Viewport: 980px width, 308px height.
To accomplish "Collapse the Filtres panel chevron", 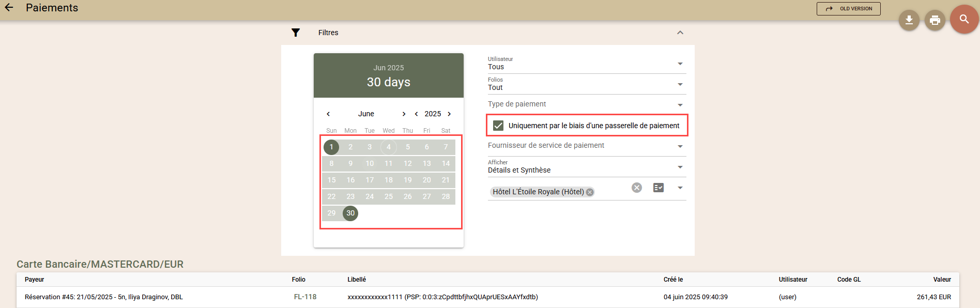I will [x=680, y=33].
